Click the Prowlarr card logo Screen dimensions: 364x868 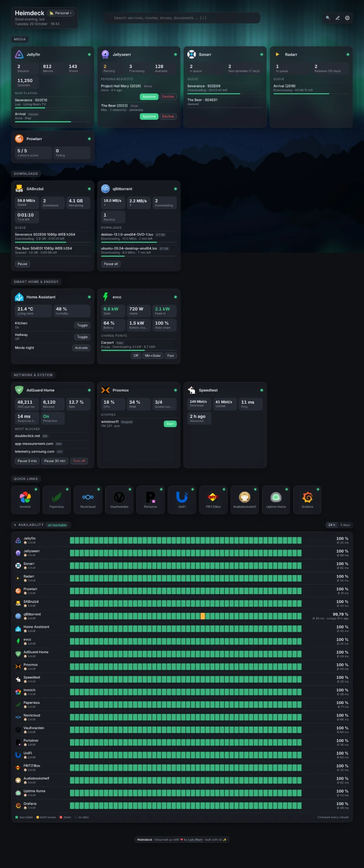point(19,138)
